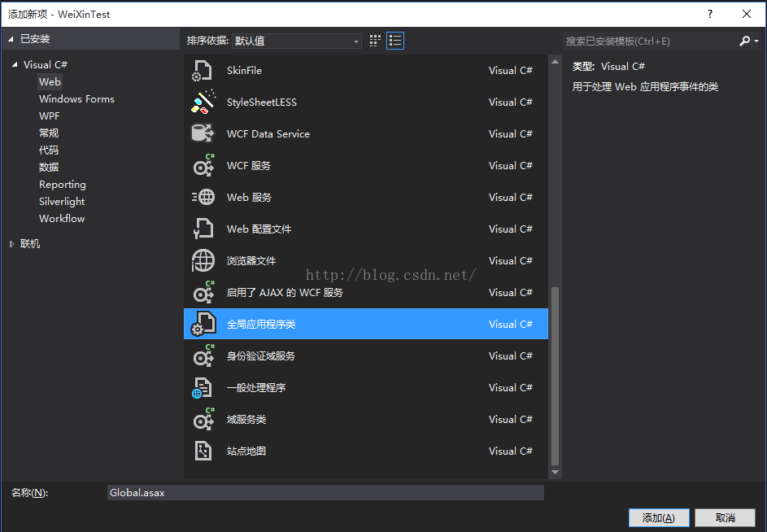Image resolution: width=767 pixels, height=532 pixels.
Task: Click the 站点地图 icon
Action: click(203, 451)
